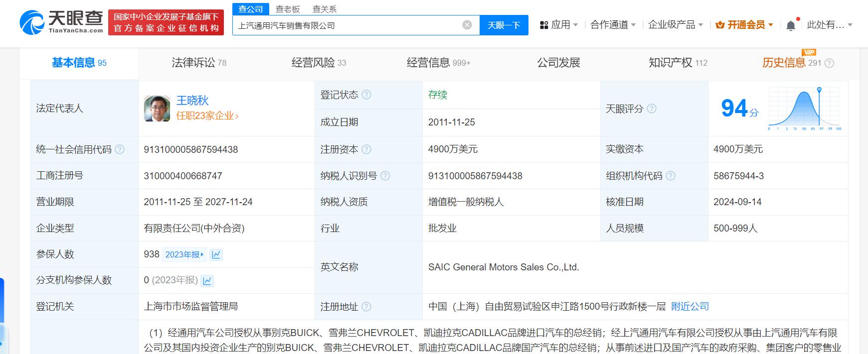Click the staff size 500-999人
Viewport: 868px width, 354px height.
735,228
